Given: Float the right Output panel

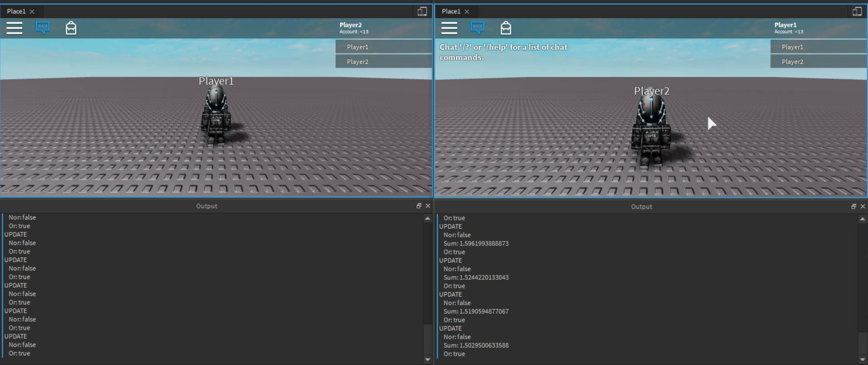Looking at the screenshot, I should [854, 207].
